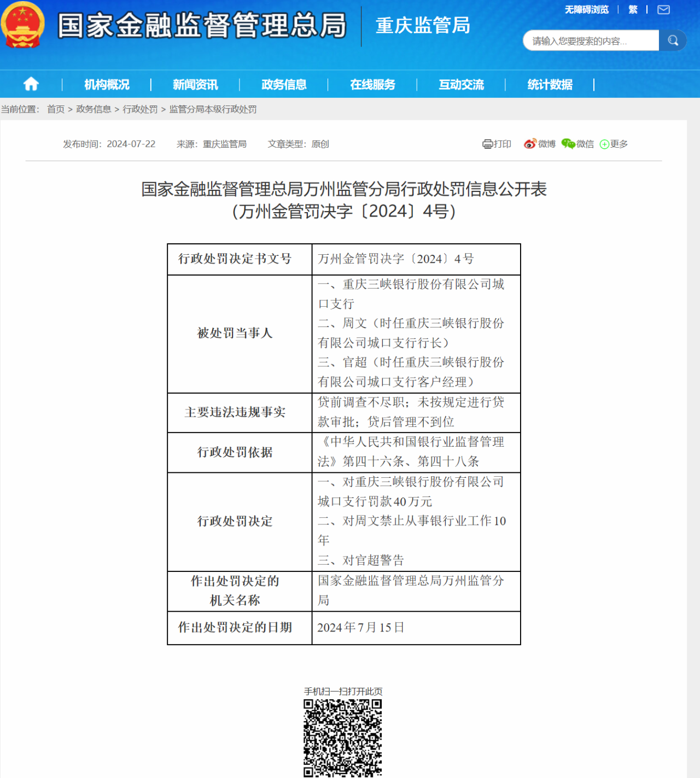Open the 在线服务 menu

pos(372,84)
